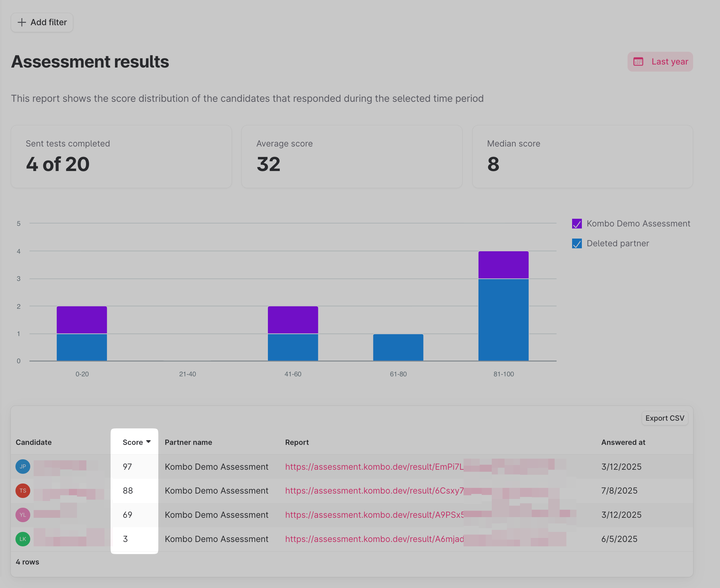Click purple segment of 81-100 bar
This screenshot has width=720, height=588.
point(503,265)
